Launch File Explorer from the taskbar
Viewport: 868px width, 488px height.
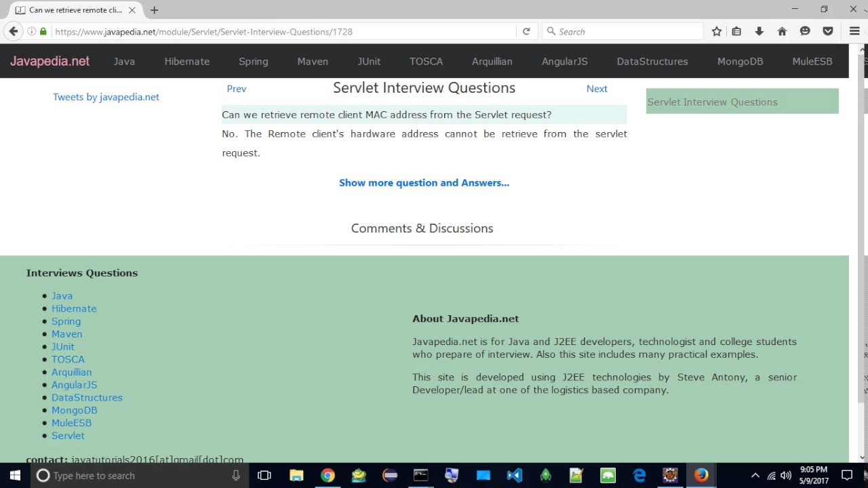tap(296, 475)
